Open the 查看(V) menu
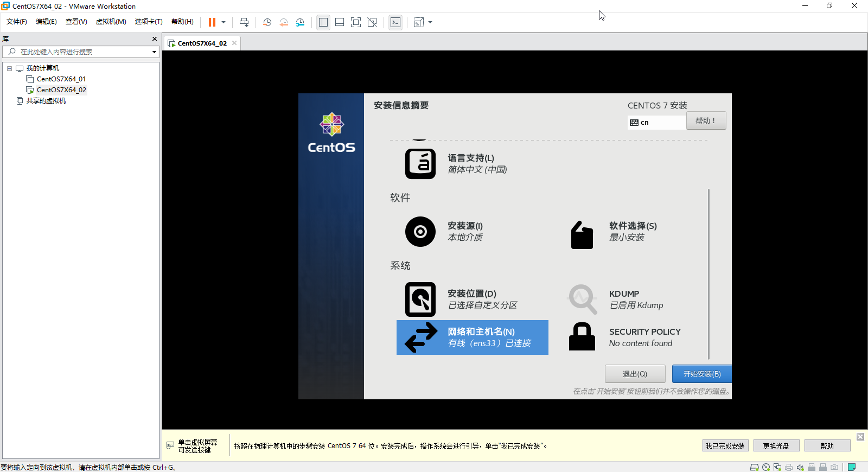The image size is (868, 472). (x=76, y=22)
